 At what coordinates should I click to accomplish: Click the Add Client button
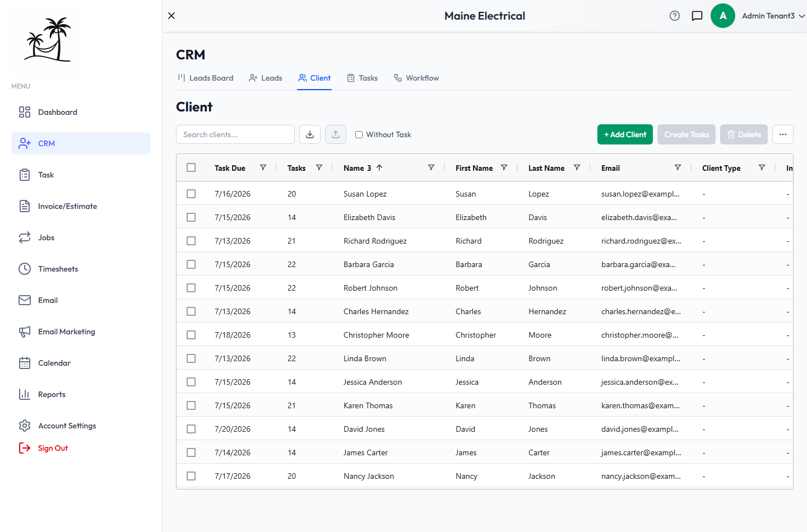625,134
